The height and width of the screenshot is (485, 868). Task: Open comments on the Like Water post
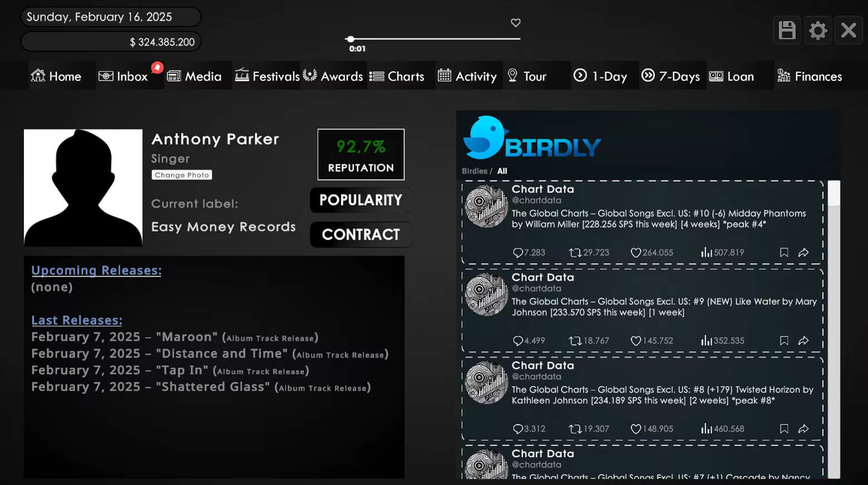[517, 341]
